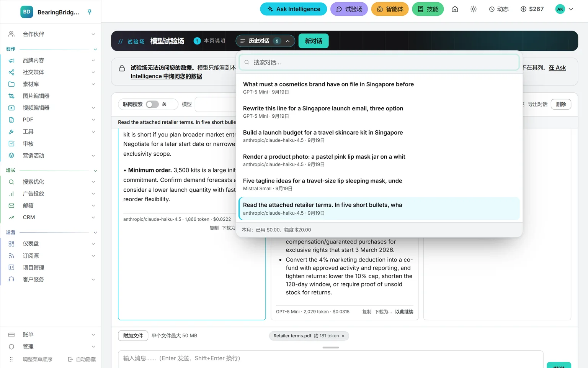Select 'Build a launch budget' conversation
The height and width of the screenshot is (368, 588).
tap(379, 136)
